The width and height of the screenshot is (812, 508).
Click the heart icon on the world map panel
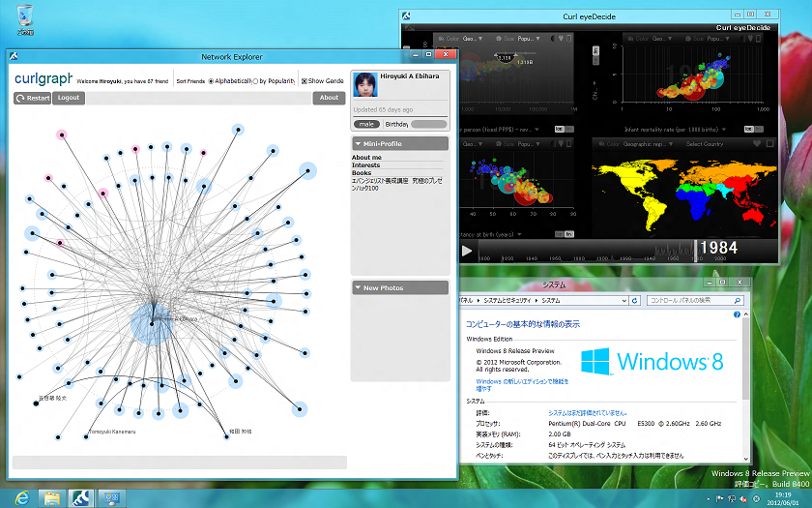click(756, 144)
